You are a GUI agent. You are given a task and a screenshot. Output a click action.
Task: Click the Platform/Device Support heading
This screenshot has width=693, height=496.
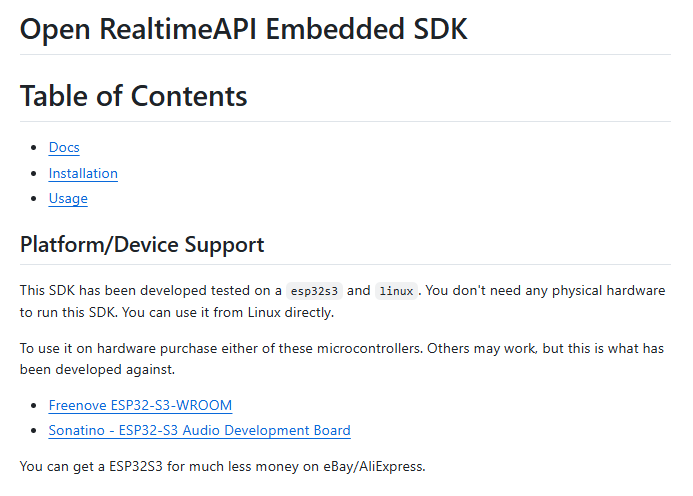point(142,244)
